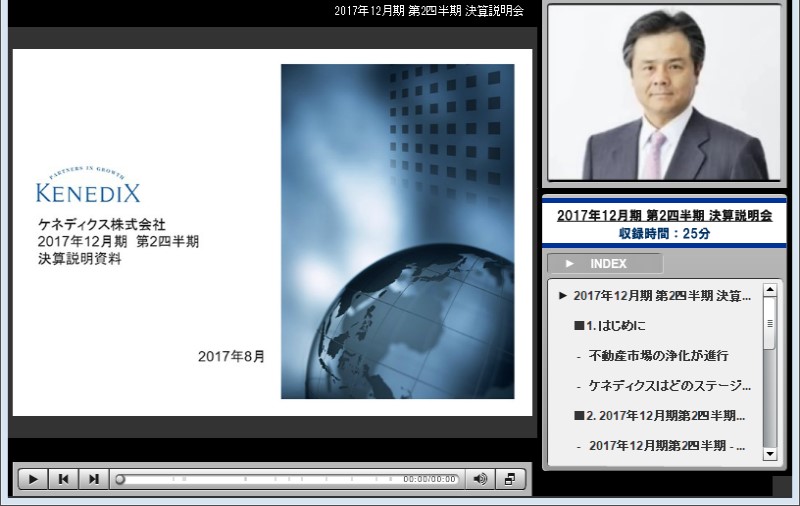Image resolution: width=800 pixels, height=506 pixels.
Task: Click index scrollbar down arrow
Action: (x=770, y=453)
